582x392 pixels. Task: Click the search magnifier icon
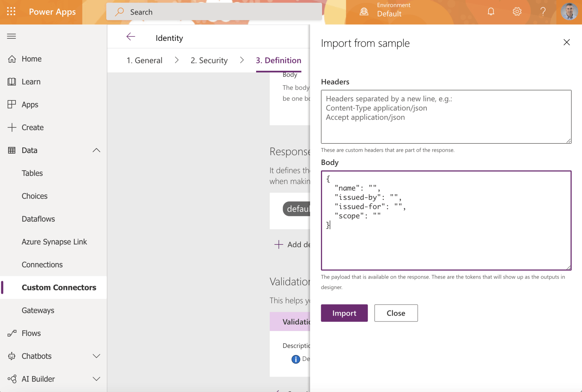tap(119, 12)
